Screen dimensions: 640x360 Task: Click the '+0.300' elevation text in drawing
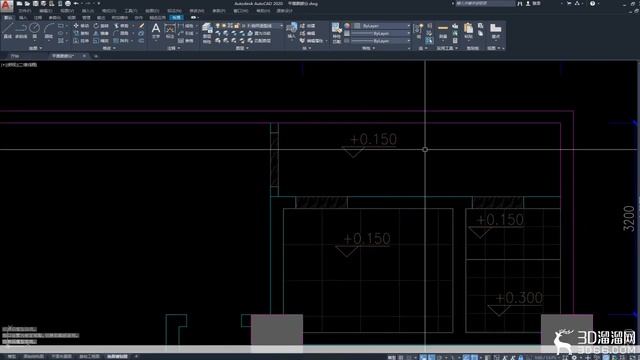pos(519,298)
